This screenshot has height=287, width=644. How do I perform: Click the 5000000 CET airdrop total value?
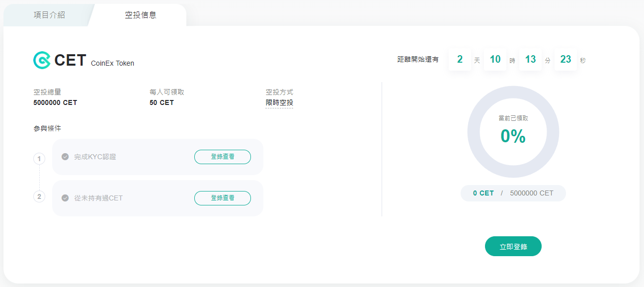[x=55, y=103]
